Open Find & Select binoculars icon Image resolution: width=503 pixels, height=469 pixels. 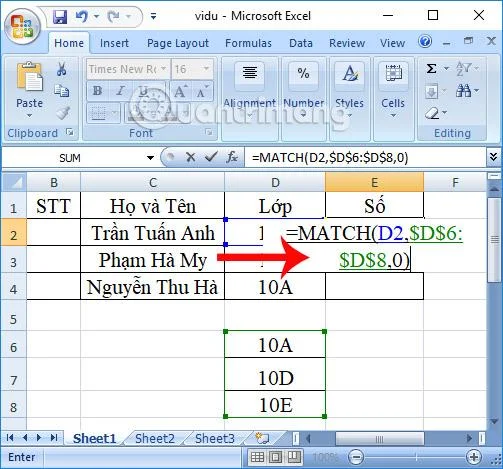pos(464,91)
